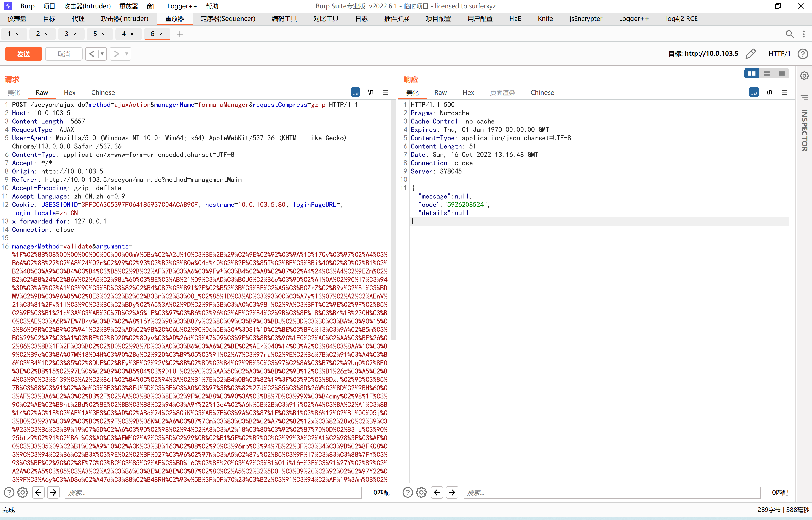Open the jsEncrypter extension tab
The width and height of the screenshot is (812, 520).
pyautogui.click(x=586, y=18)
